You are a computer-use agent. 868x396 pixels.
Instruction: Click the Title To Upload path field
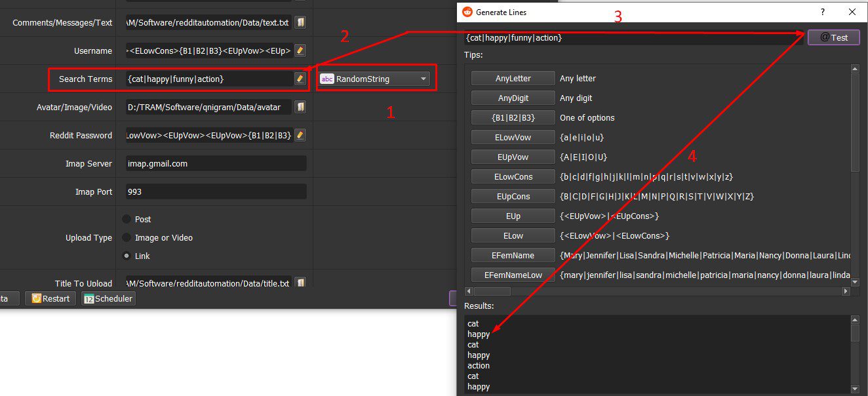pos(209,283)
